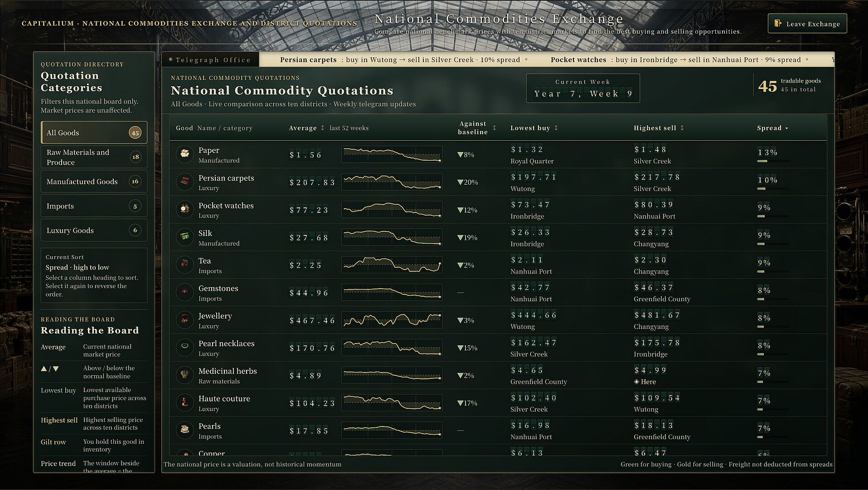Screen dimensions: 868x490
Task: Click the Medicinal herbs good icon
Action: 184,375
